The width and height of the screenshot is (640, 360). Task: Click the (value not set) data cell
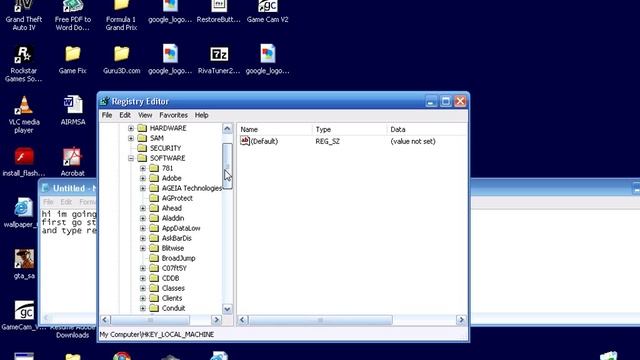[413, 141]
